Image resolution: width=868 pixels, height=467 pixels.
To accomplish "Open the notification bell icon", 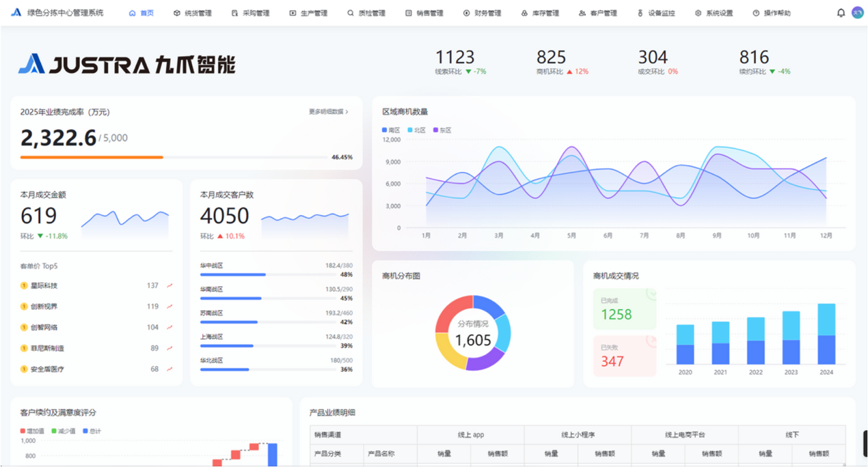I will [x=840, y=12].
